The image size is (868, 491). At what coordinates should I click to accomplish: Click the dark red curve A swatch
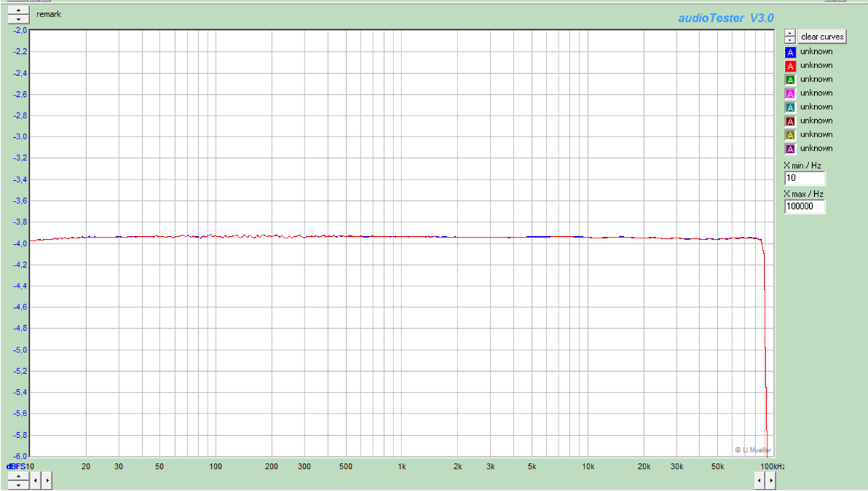point(790,121)
